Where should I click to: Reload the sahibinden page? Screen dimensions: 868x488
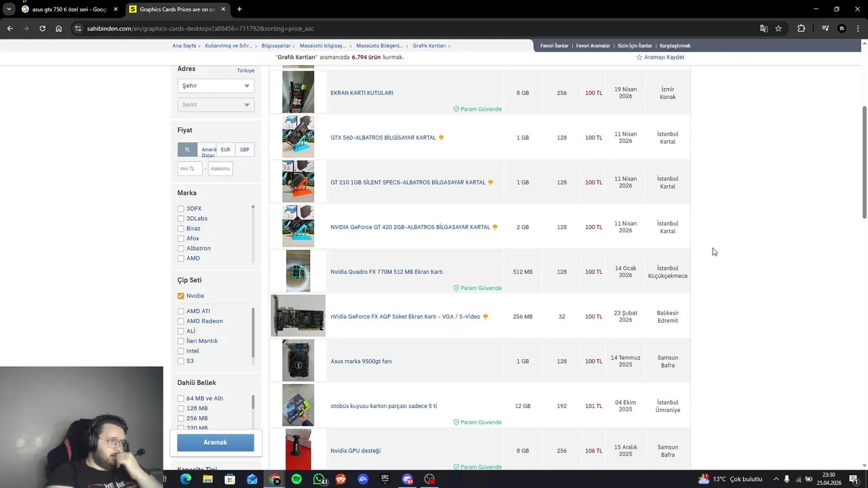pyautogui.click(x=42, y=28)
